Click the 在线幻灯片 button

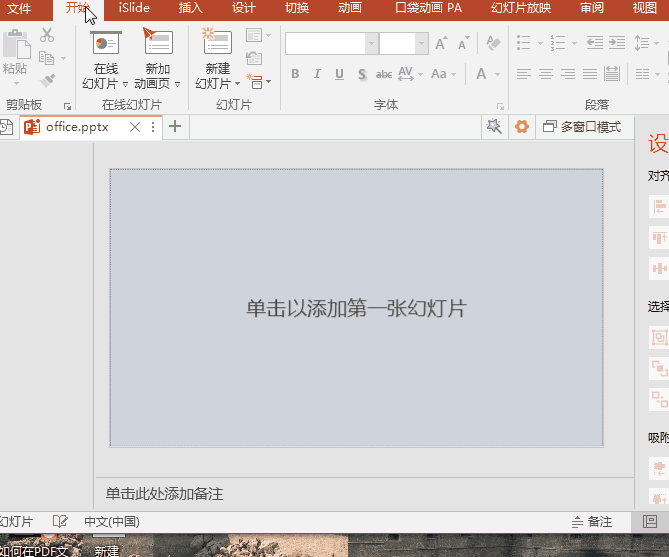coord(105,59)
